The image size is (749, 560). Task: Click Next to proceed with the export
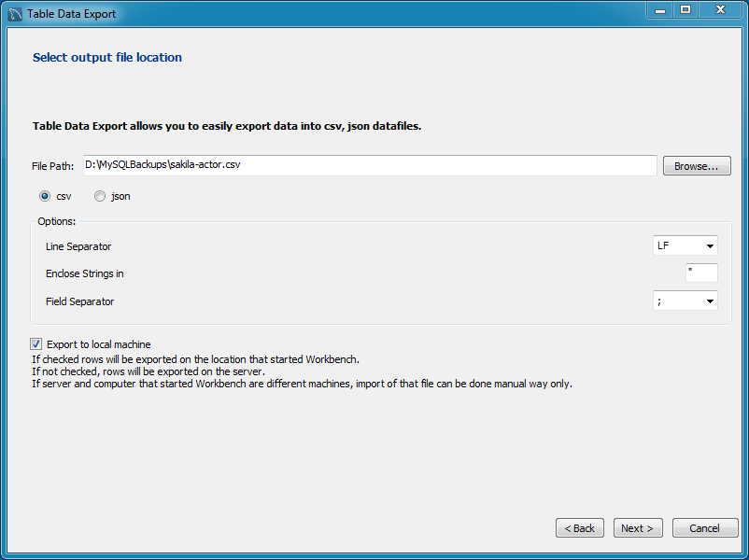(638, 527)
